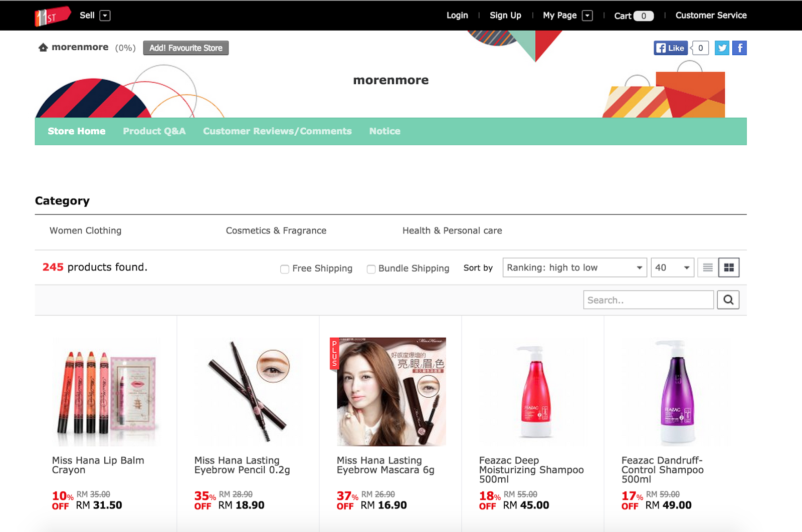Viewport: 802px width, 532px height.
Task: Click the 11st logo icon
Action: (x=53, y=16)
